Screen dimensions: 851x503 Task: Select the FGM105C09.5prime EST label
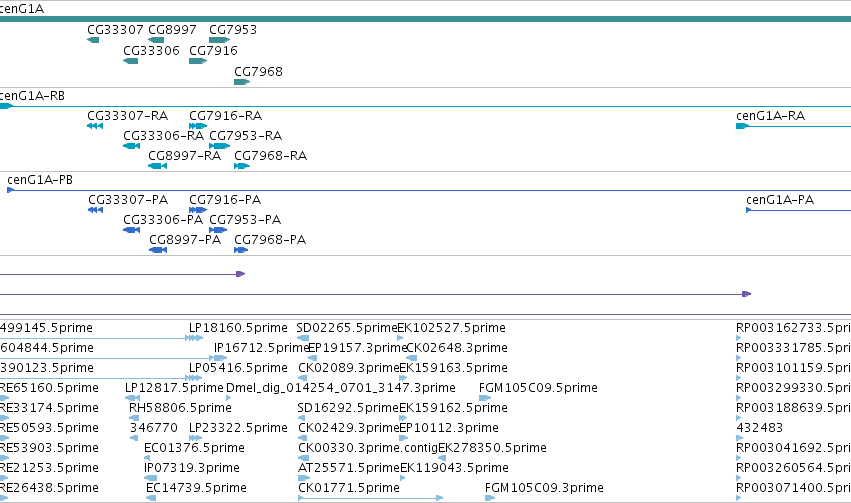pyautogui.click(x=538, y=388)
